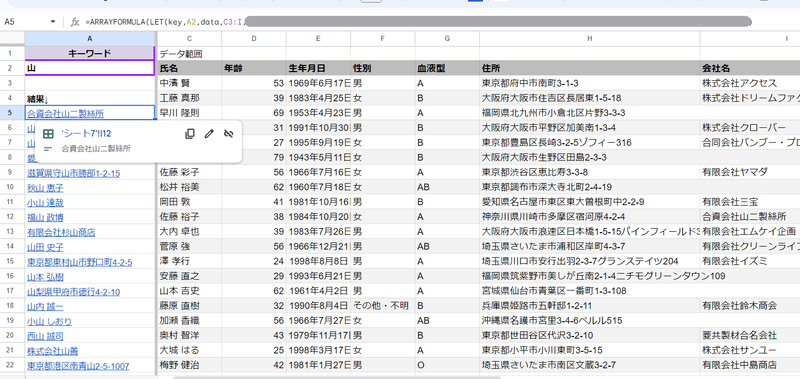Edit link with pencil icon
800x379 pixels.
coord(209,134)
